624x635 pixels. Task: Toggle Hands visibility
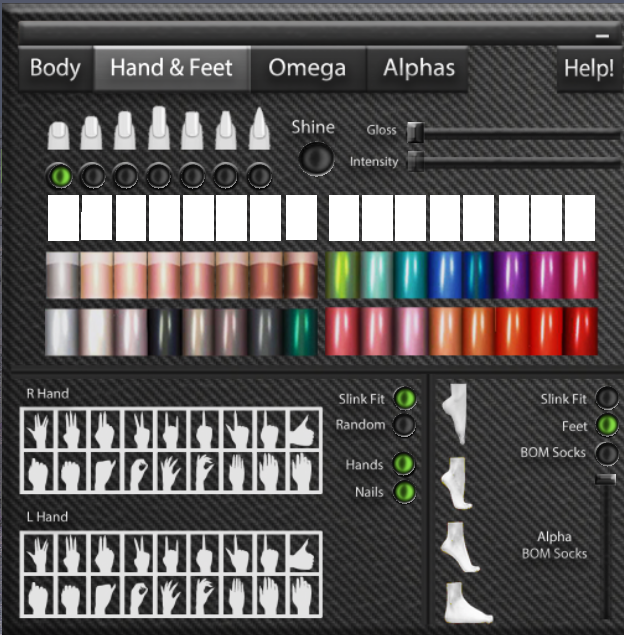[x=403, y=464]
